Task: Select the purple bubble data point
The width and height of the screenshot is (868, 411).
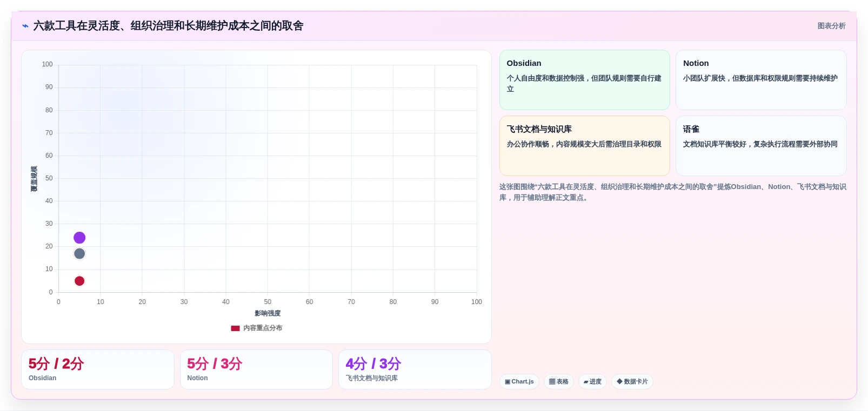Action: point(79,238)
